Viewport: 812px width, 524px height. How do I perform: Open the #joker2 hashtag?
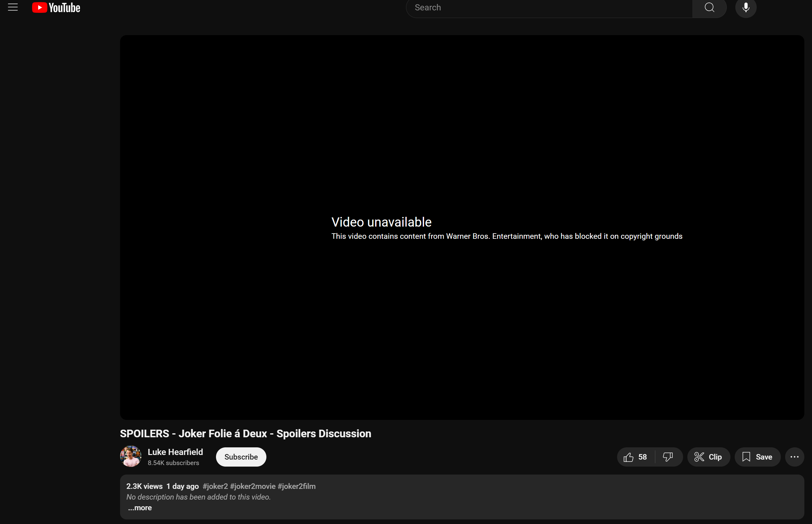(x=215, y=486)
